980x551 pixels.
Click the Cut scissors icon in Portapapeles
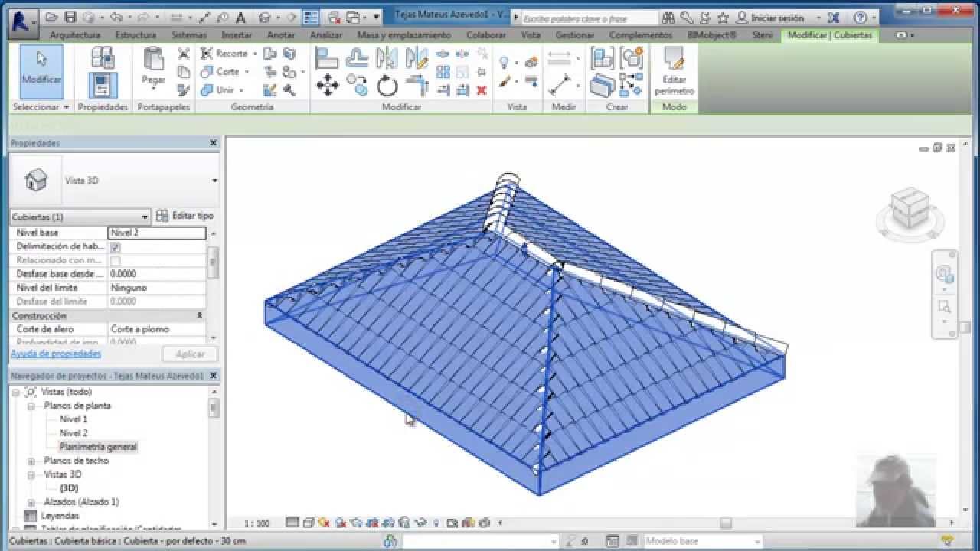click(184, 54)
